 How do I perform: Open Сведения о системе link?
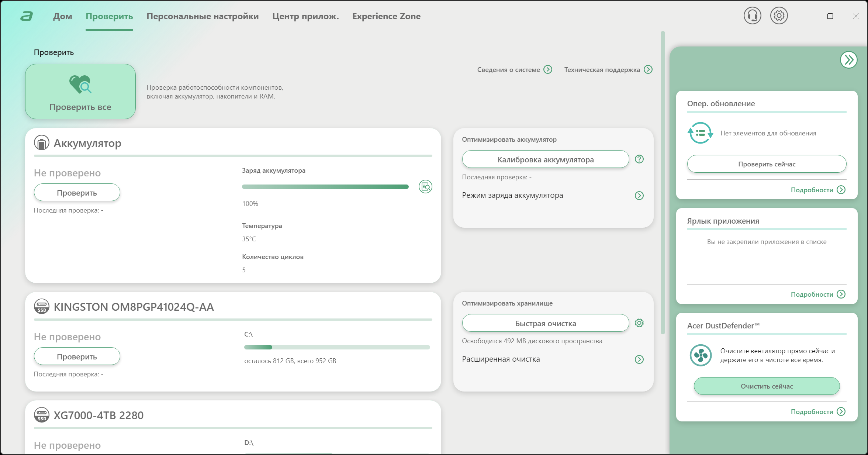(508, 70)
